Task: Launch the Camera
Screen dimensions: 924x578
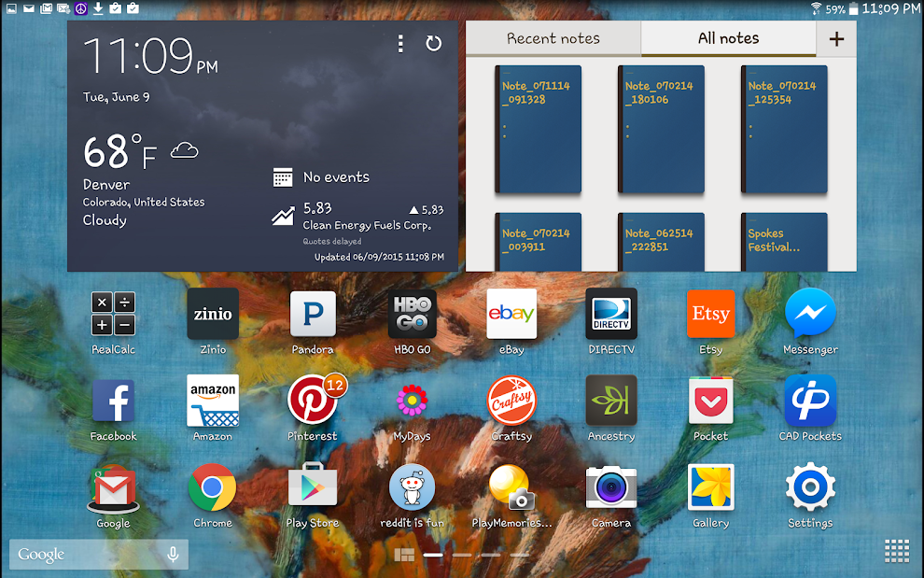Action: 611,487
